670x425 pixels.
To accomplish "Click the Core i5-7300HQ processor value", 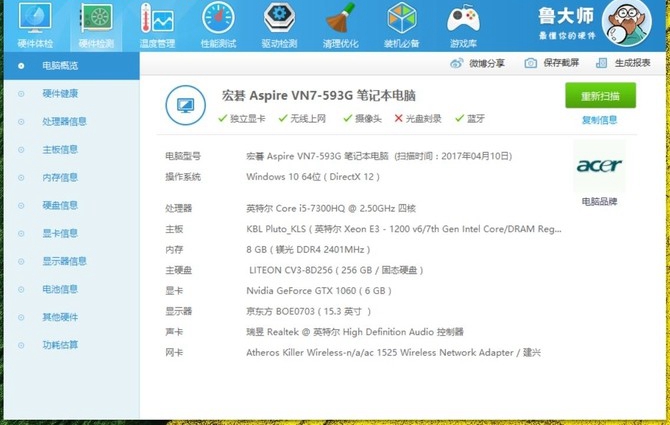I will (331, 208).
